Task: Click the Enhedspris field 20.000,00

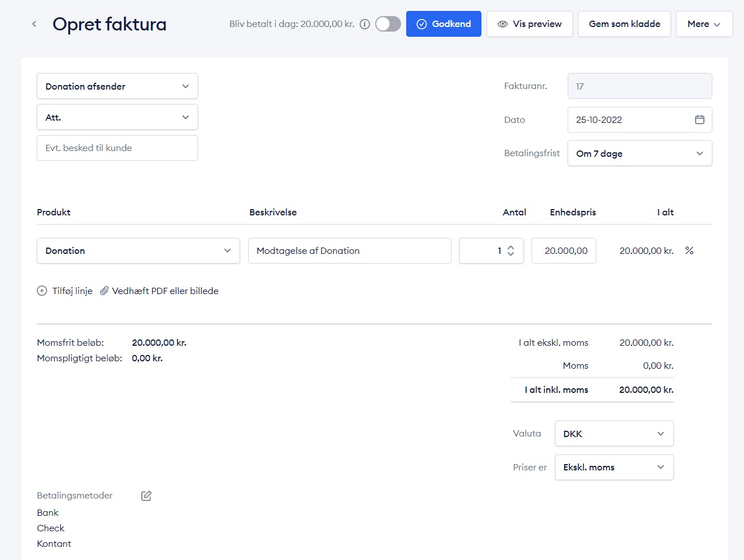Action: pyautogui.click(x=564, y=251)
